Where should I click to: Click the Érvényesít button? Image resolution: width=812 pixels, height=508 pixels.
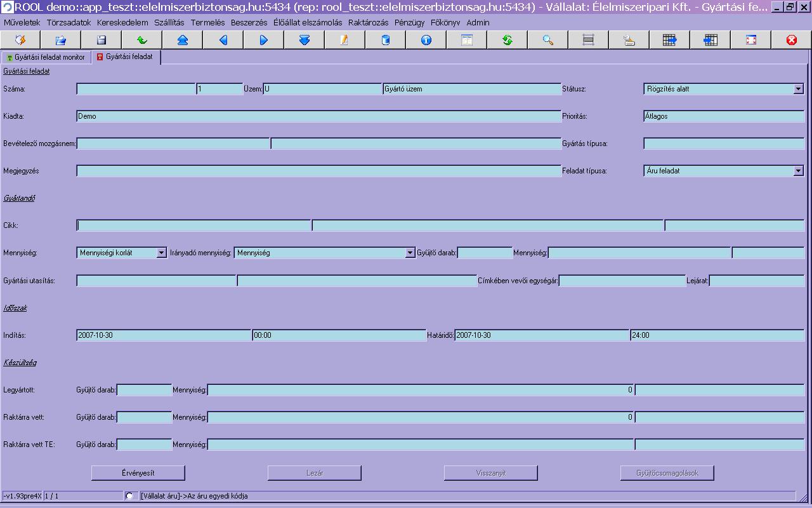pos(138,473)
